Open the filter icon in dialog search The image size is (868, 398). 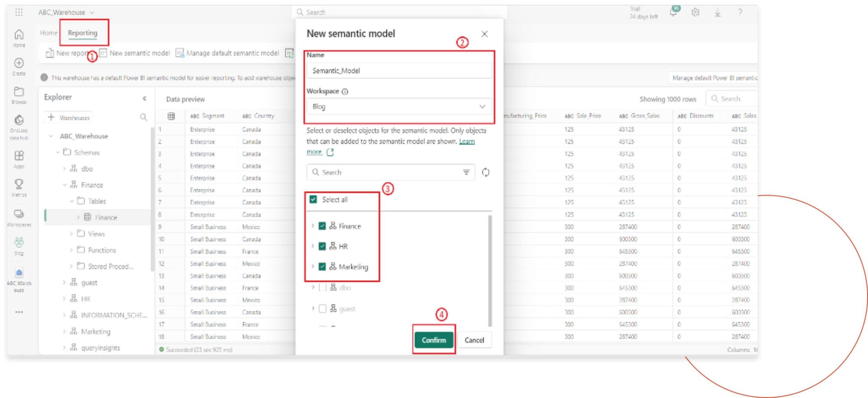coord(466,172)
